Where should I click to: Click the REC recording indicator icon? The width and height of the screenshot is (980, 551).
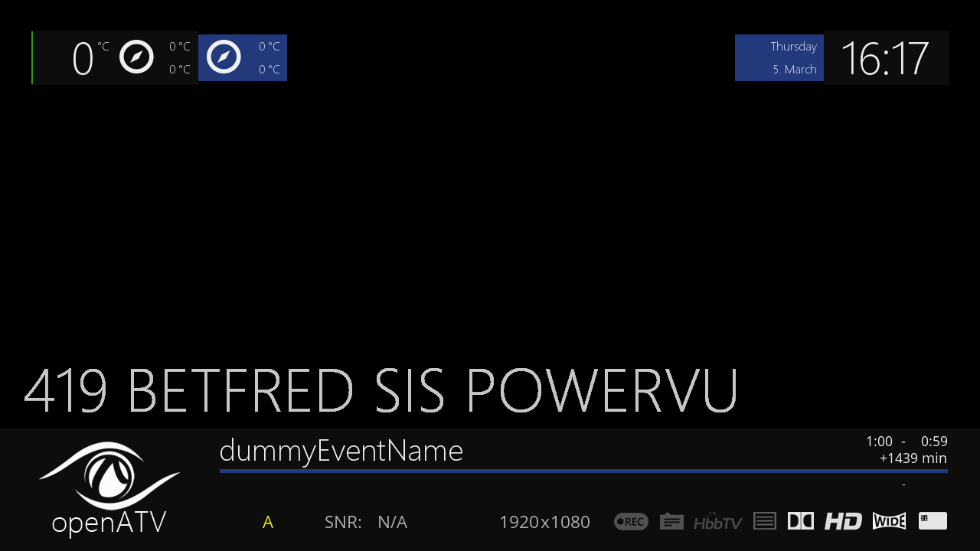point(631,522)
